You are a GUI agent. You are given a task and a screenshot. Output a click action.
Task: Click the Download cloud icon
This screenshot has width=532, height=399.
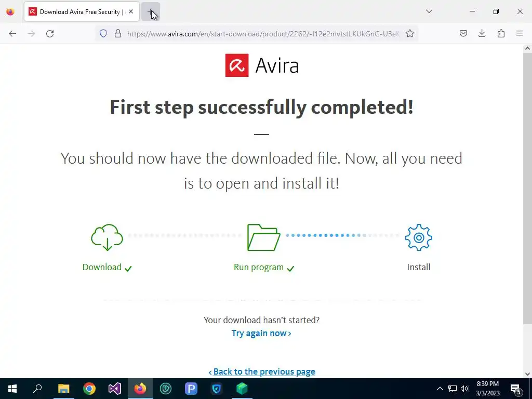(107, 237)
